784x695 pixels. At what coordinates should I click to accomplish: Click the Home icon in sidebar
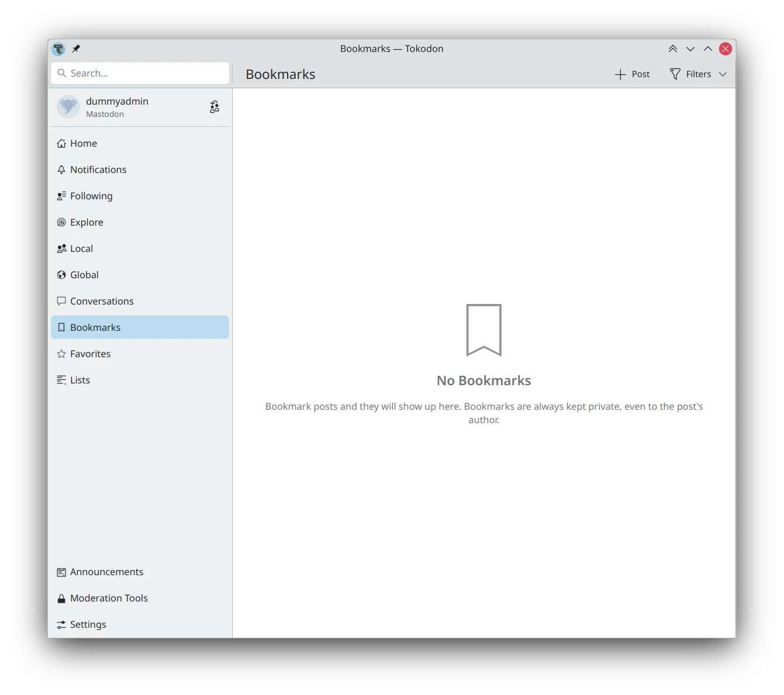tap(61, 144)
